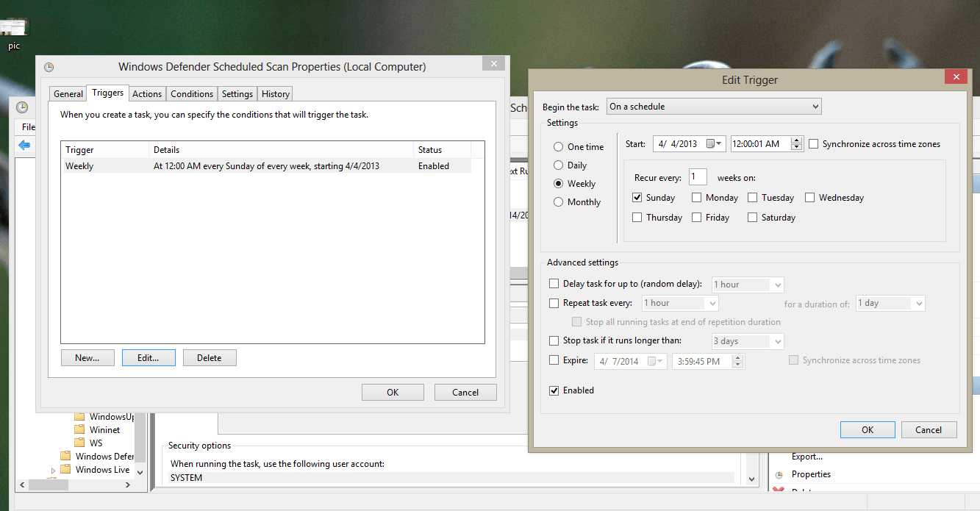Check the Repeat task every option

click(x=554, y=303)
